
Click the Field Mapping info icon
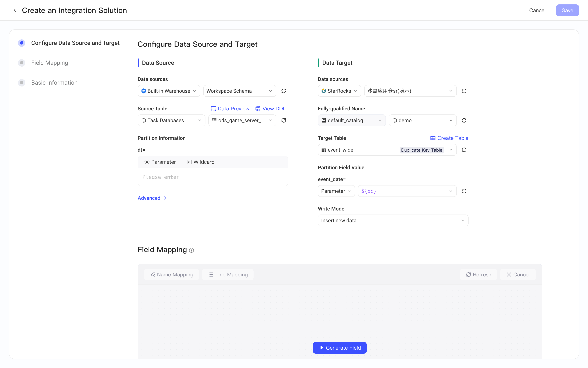click(191, 250)
